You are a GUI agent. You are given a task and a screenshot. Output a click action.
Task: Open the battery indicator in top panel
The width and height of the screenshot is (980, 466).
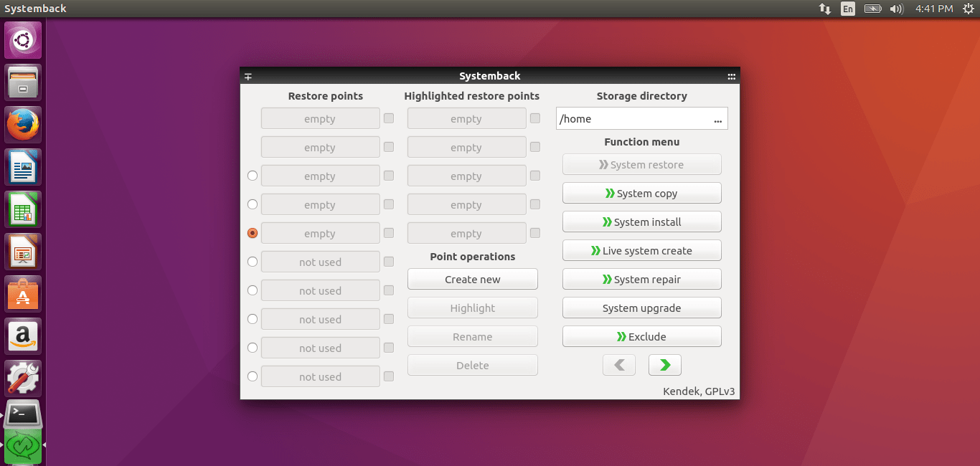(872, 9)
